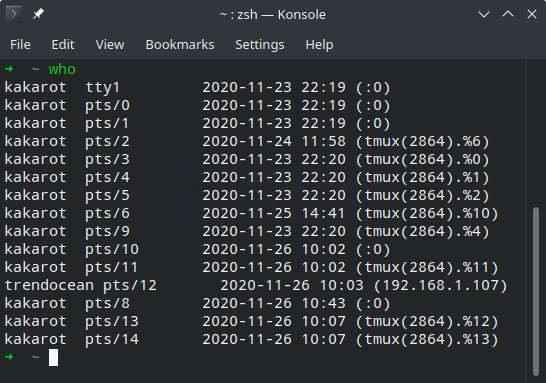Screen dimensions: 546x383
Task: Open the Edit menu
Action: [x=63, y=45]
